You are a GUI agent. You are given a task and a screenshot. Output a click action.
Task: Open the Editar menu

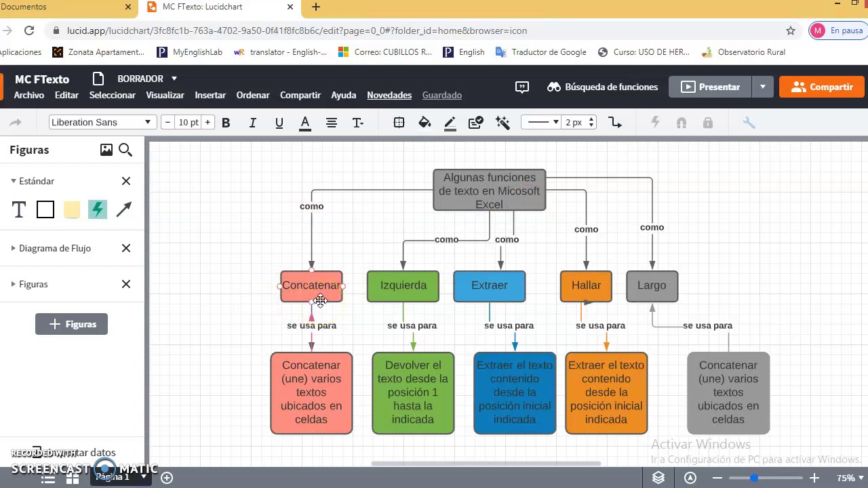point(66,95)
